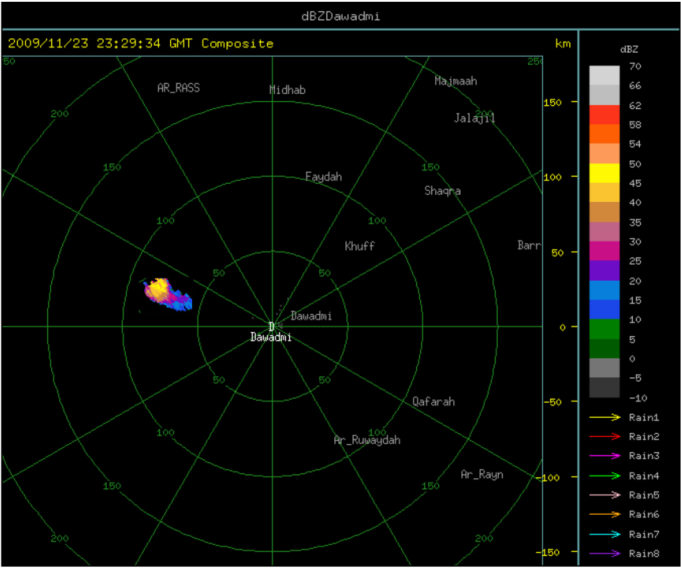This screenshot has width=681, height=568.
Task: Click the Rain4 legend label
Action: coord(644,476)
